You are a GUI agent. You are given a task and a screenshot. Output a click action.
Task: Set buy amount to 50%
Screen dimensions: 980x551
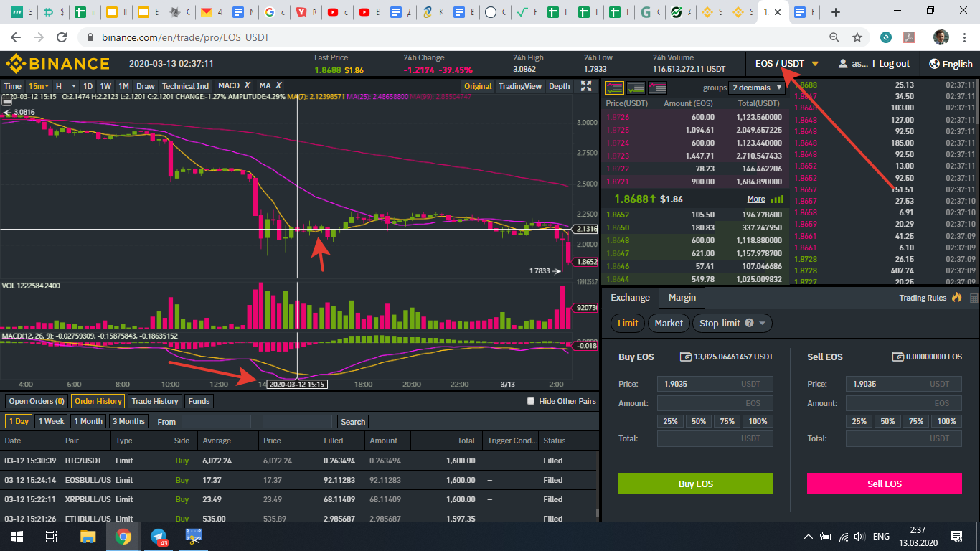[x=699, y=421]
